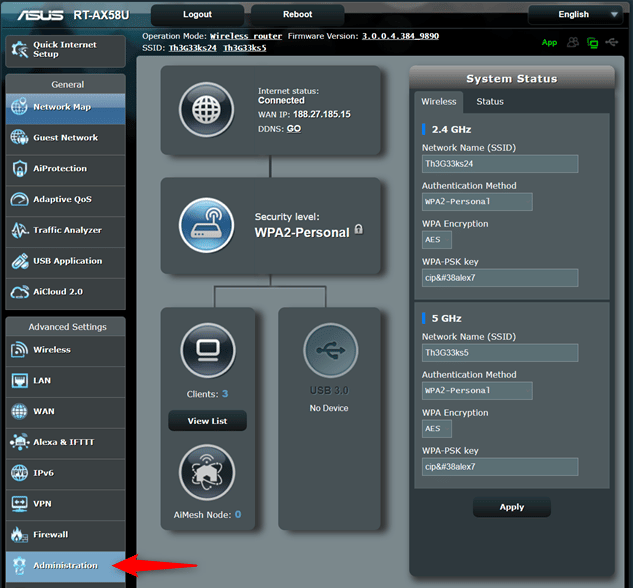Click the 2.4 GHz SSID input field
The image size is (633, 588).
(500, 164)
